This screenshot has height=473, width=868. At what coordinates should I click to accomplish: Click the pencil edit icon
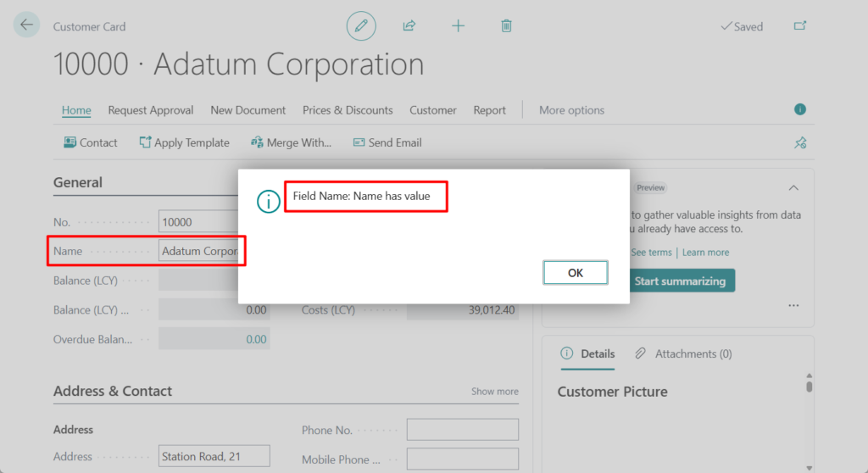361,26
